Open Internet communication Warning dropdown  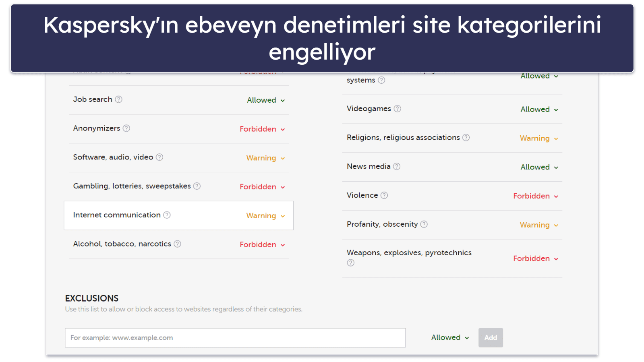pos(265,216)
